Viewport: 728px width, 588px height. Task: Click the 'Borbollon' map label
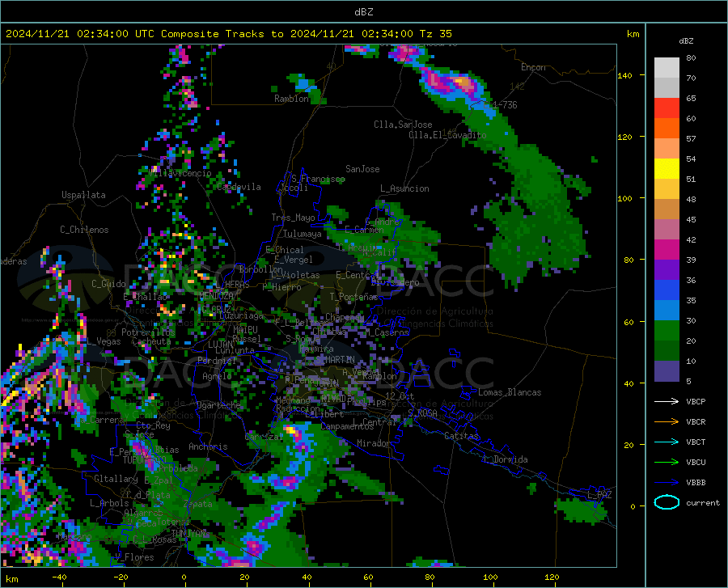coord(261,269)
